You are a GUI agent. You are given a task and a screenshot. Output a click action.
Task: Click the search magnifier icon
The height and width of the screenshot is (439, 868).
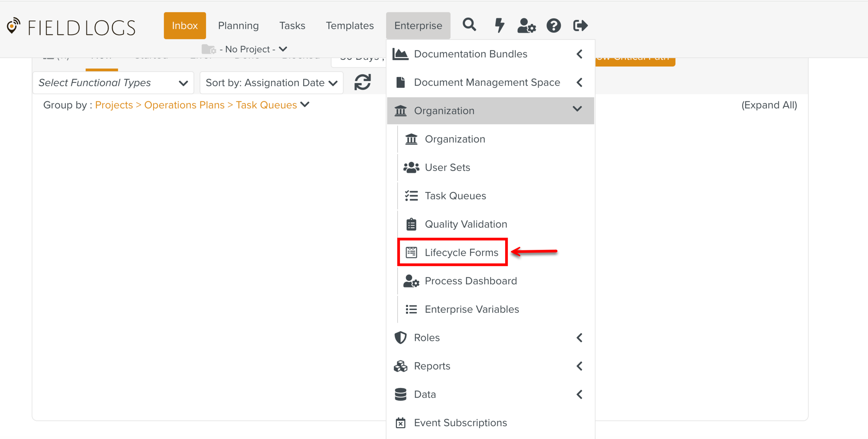469,25
